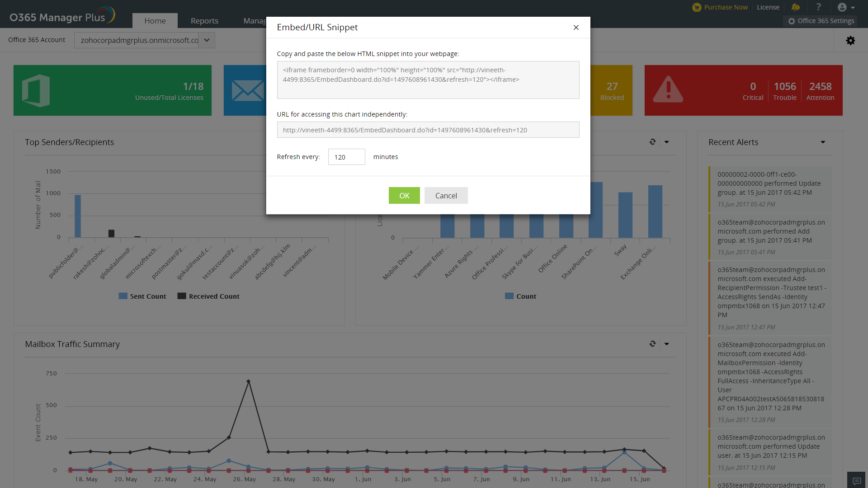
Task: Click the Cancel button in dialog
Action: click(446, 196)
